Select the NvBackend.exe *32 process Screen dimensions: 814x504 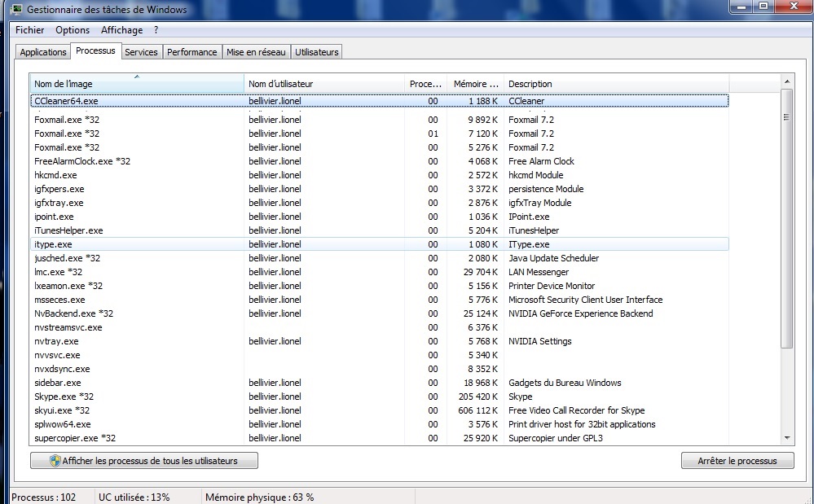click(x=379, y=313)
